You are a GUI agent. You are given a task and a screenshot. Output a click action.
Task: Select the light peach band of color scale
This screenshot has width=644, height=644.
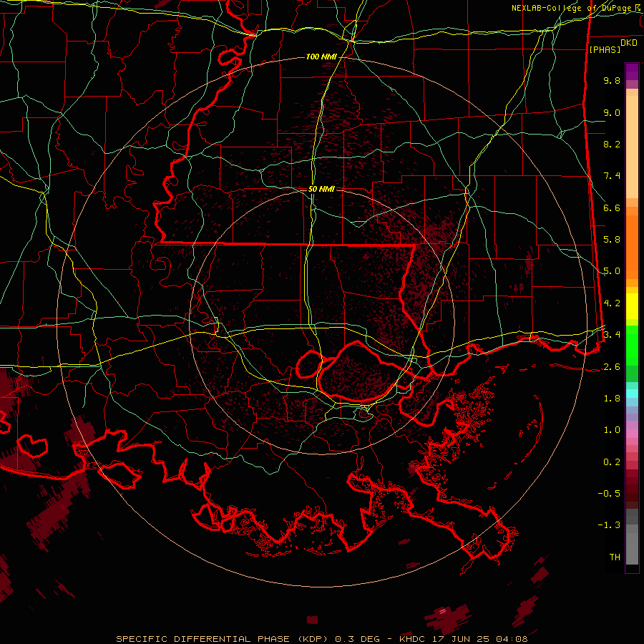coord(632,147)
